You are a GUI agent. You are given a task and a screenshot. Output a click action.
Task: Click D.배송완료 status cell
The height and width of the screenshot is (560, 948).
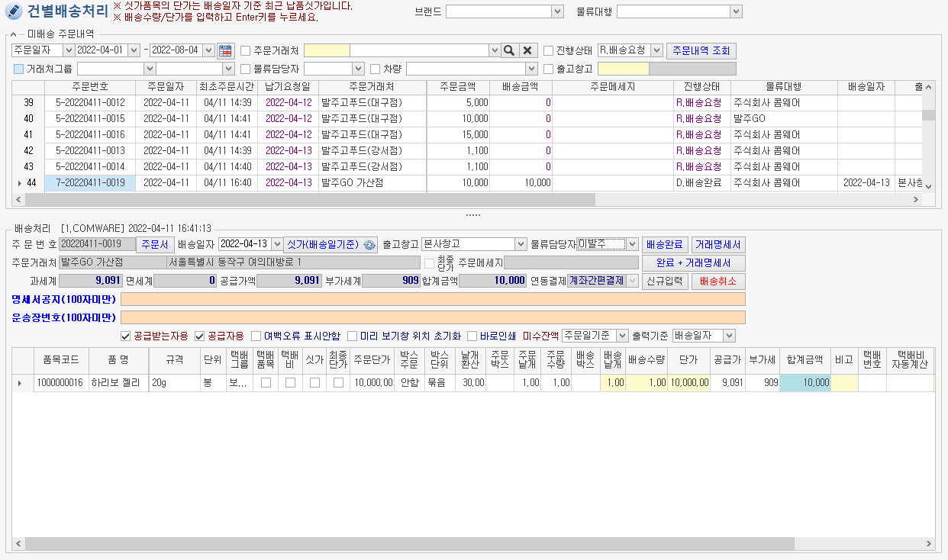coord(702,182)
